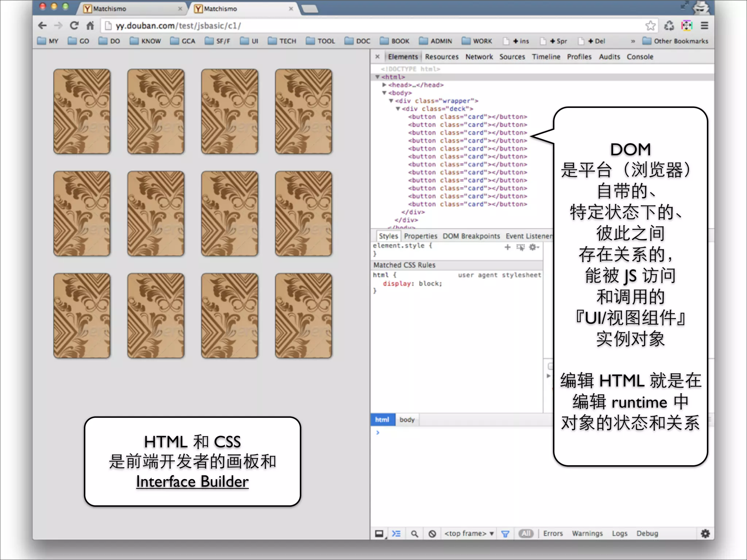Select the Styles sidebar tab
Viewport: 747px width, 560px height.
click(388, 236)
